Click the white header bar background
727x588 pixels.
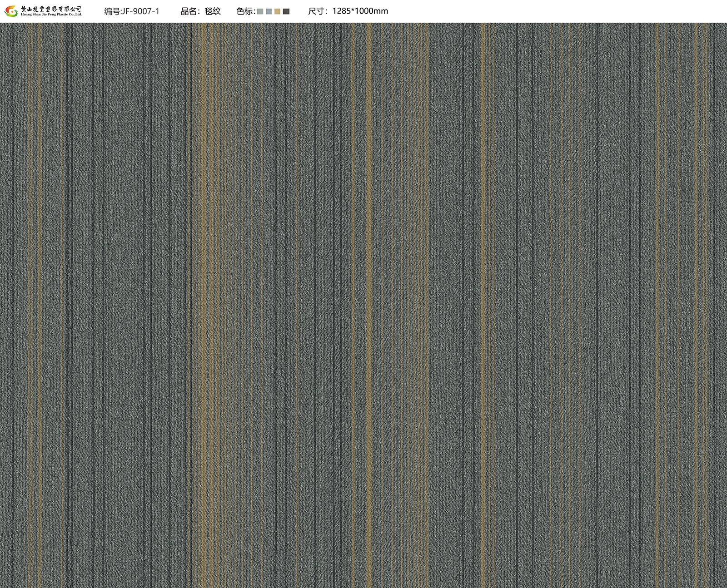point(545,11)
